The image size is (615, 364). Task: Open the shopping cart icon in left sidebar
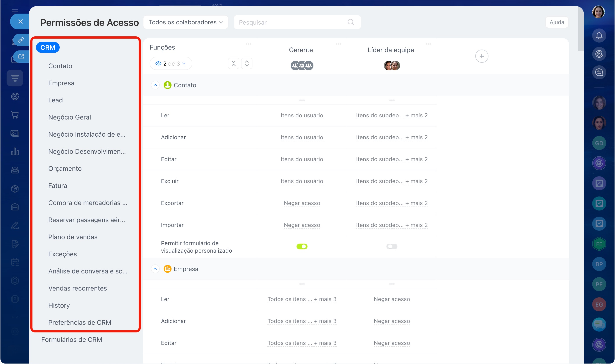pyautogui.click(x=15, y=115)
